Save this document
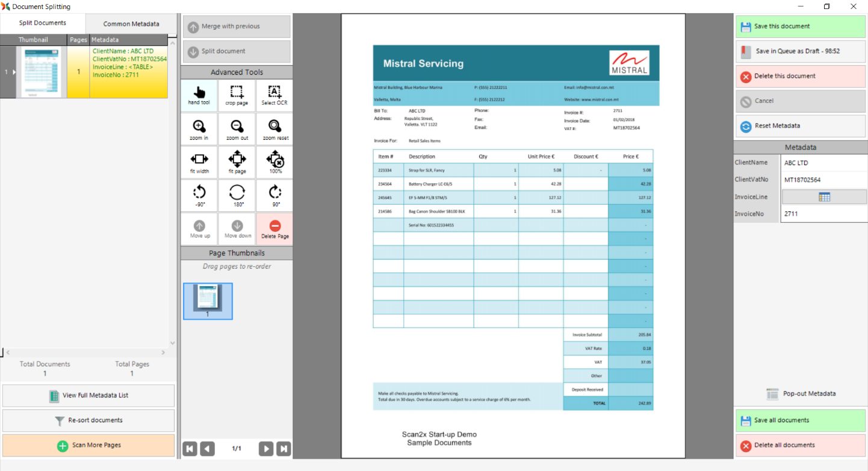 (x=800, y=27)
